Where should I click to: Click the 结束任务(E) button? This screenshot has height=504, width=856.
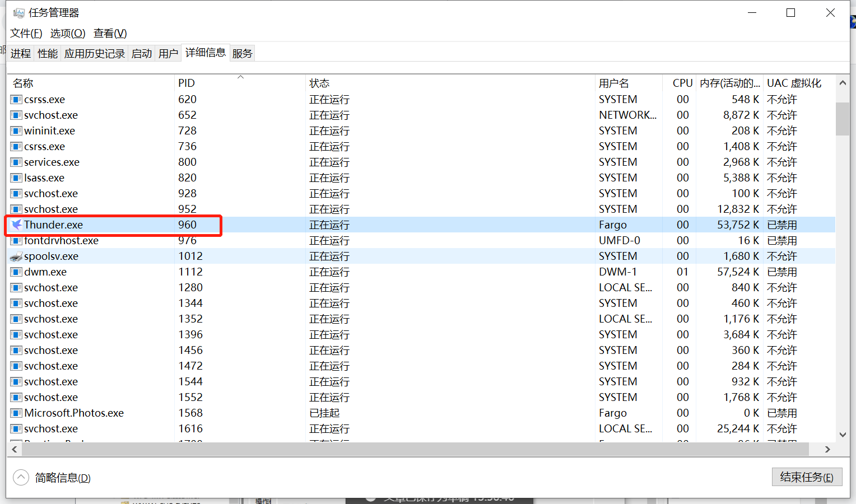point(807,477)
